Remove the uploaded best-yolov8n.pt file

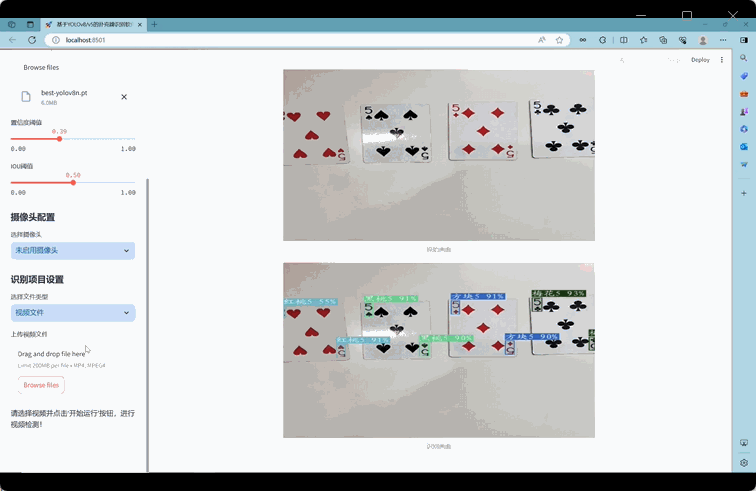[124, 97]
